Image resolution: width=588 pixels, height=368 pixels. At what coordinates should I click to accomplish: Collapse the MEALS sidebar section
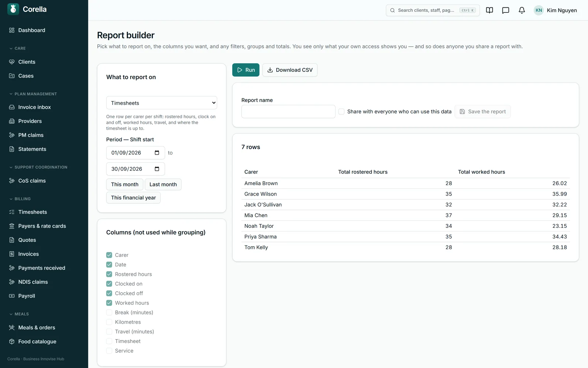(19, 314)
